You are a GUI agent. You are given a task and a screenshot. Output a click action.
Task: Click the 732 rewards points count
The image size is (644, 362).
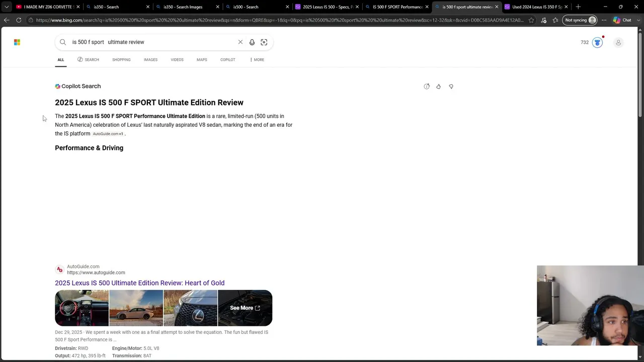[x=585, y=42]
